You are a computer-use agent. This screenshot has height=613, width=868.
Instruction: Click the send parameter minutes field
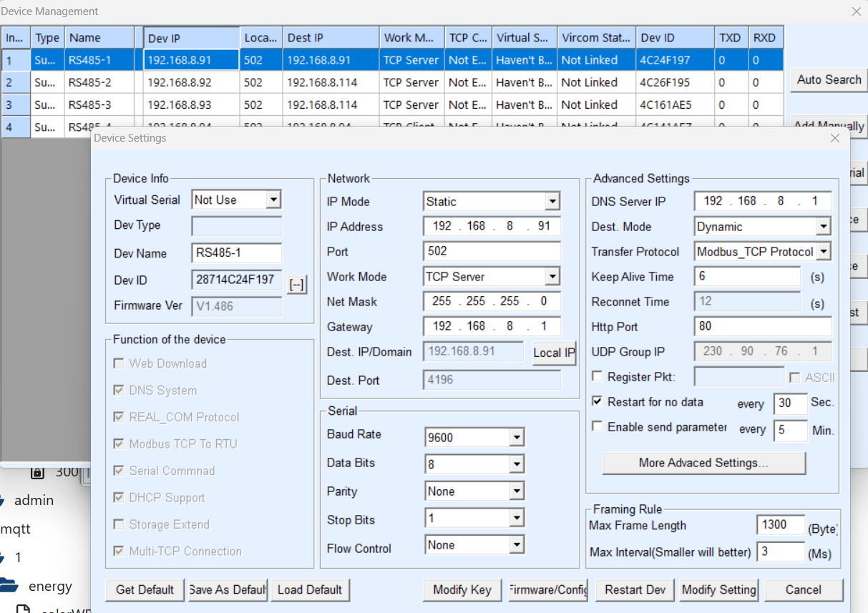pos(791,430)
